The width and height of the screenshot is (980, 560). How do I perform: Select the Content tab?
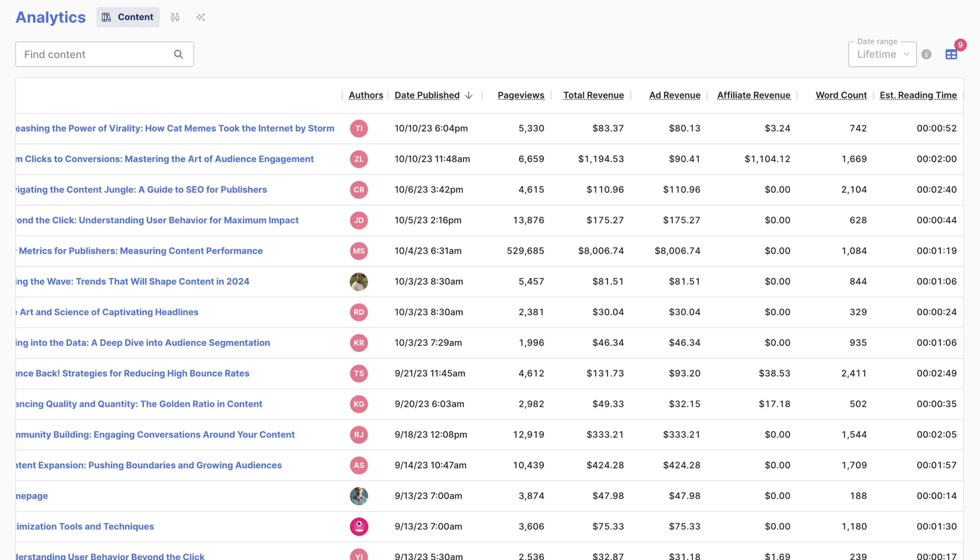click(x=128, y=17)
